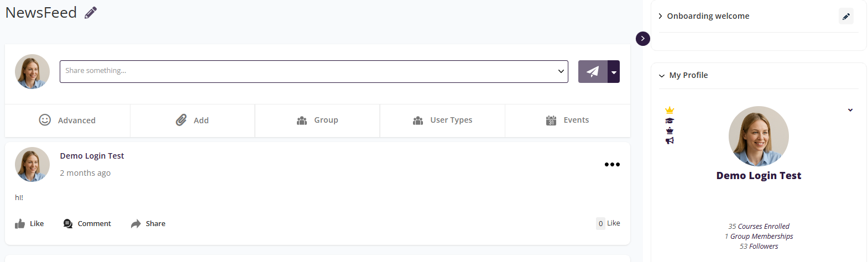Choose the Group posting option
This screenshot has width=868, height=262.
pos(317,120)
